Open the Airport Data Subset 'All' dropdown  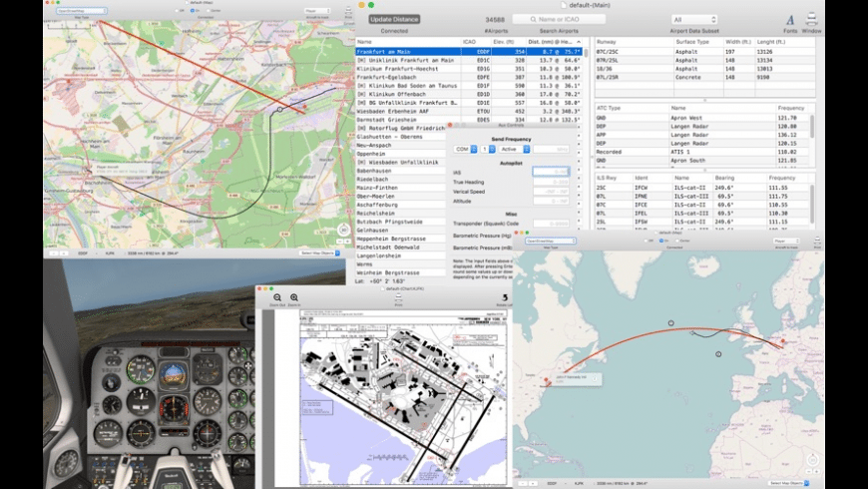[694, 19]
